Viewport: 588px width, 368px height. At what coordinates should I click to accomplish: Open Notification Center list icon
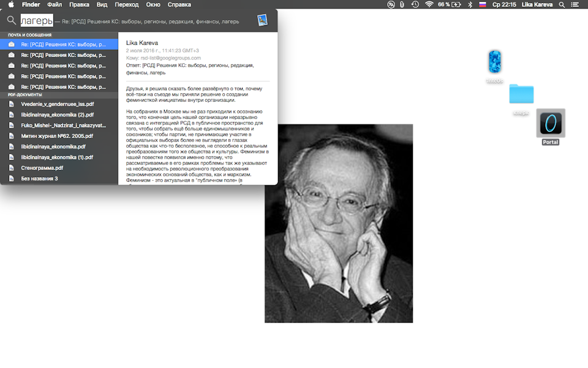575,4
